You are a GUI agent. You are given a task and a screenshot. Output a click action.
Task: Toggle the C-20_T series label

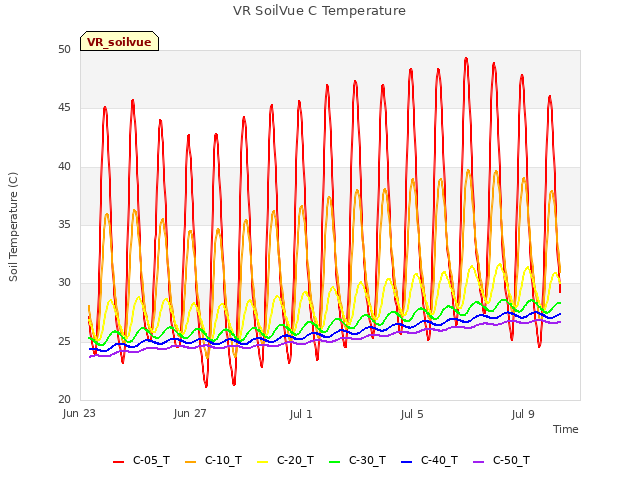pos(296,460)
